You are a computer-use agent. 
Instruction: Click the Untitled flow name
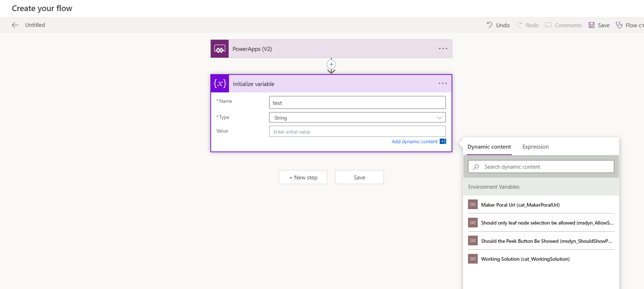(x=35, y=25)
